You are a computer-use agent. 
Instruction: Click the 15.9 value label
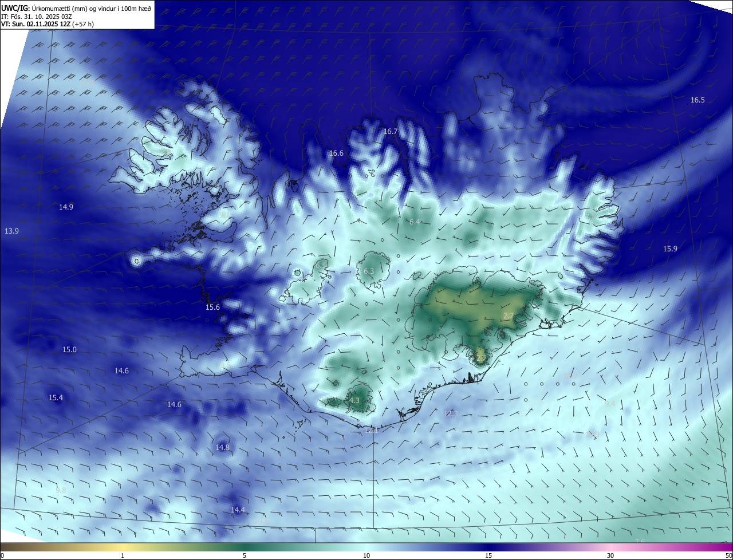tap(670, 249)
